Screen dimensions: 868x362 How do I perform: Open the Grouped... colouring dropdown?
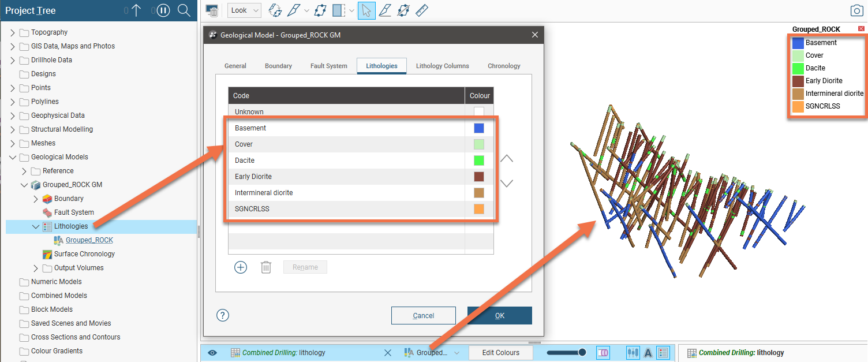click(x=432, y=353)
